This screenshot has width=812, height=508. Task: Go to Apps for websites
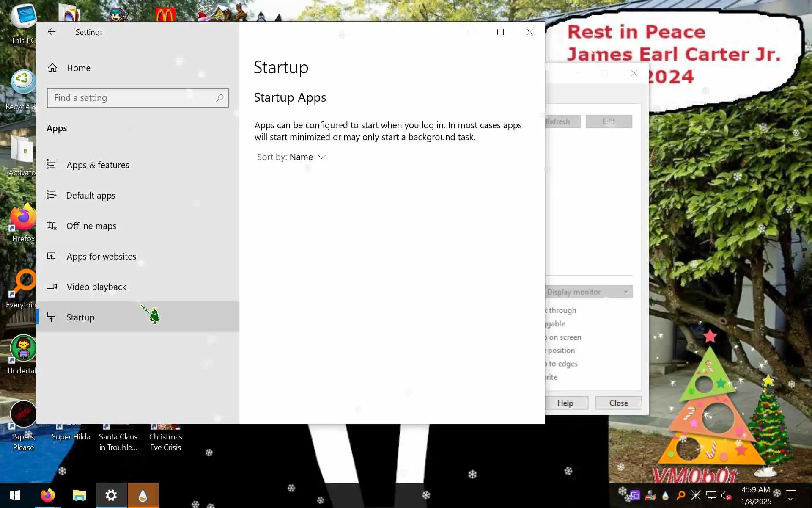tap(101, 257)
